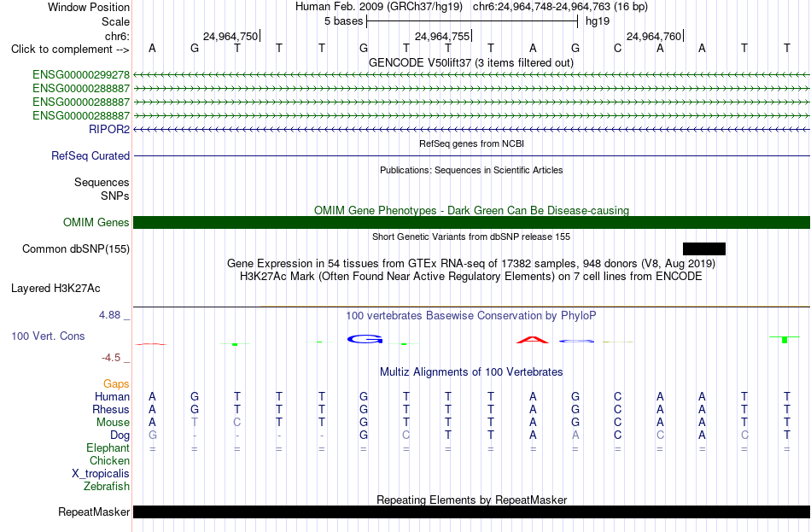This screenshot has height=532, width=811.
Task: Click the RepeatMasker track label
Action: coord(94,512)
